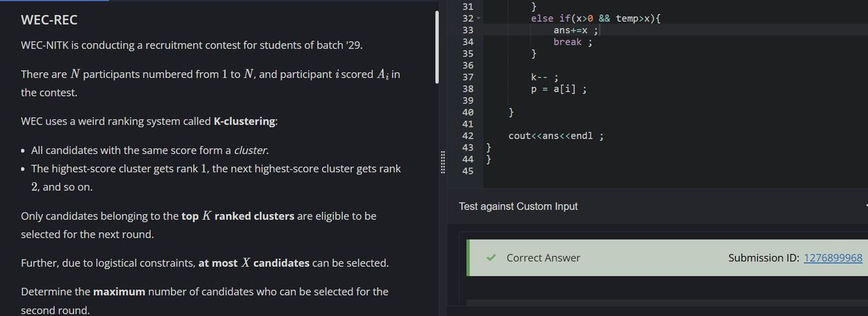
Task: Click the 'break ;' code line
Action: click(573, 42)
